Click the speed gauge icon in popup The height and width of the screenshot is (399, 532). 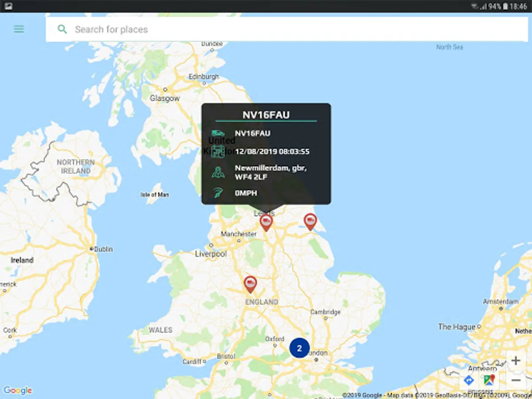218,193
